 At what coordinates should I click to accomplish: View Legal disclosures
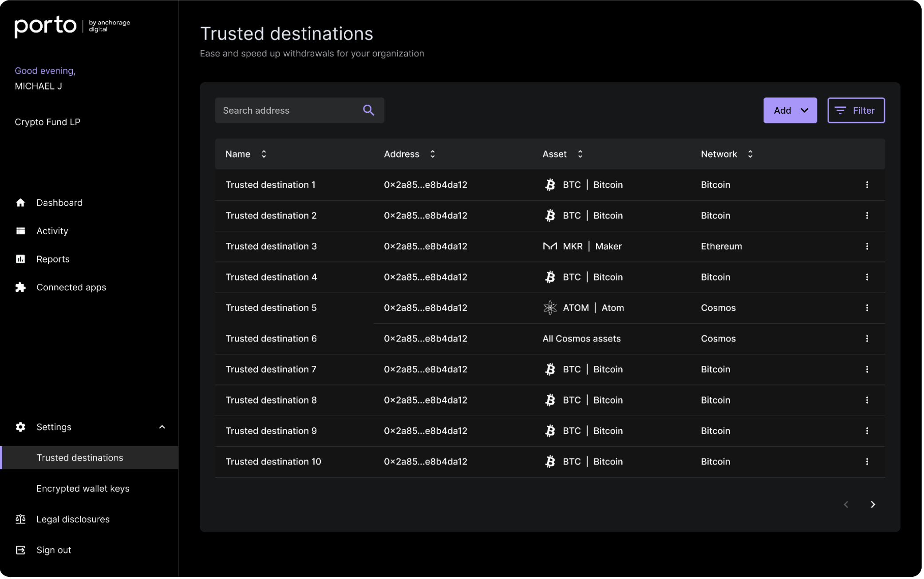point(73,520)
